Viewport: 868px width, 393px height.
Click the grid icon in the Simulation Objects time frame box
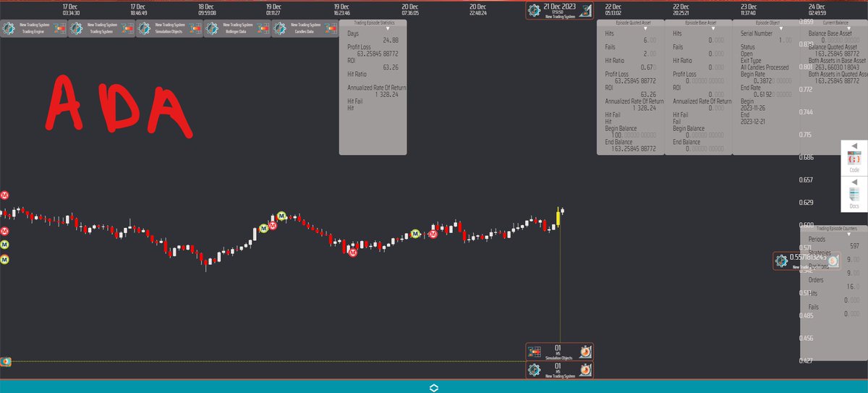click(535, 352)
